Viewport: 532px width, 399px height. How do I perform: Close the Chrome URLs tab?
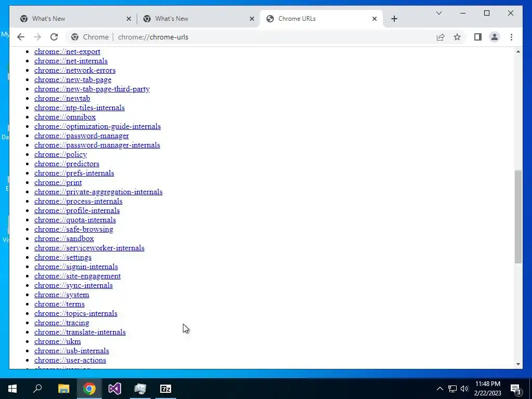click(375, 19)
